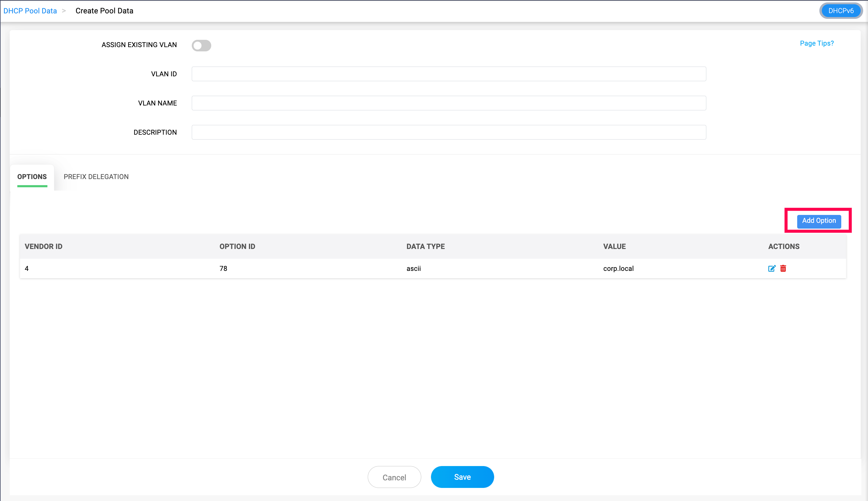This screenshot has width=868, height=501.
Task: Click the Data Type column header
Action: (x=425, y=246)
